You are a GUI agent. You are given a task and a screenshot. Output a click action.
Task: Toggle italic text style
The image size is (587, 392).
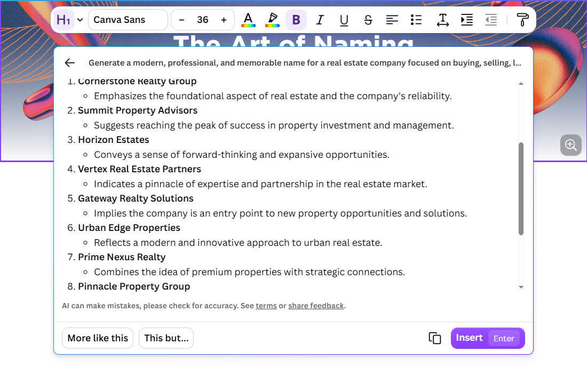tap(320, 20)
